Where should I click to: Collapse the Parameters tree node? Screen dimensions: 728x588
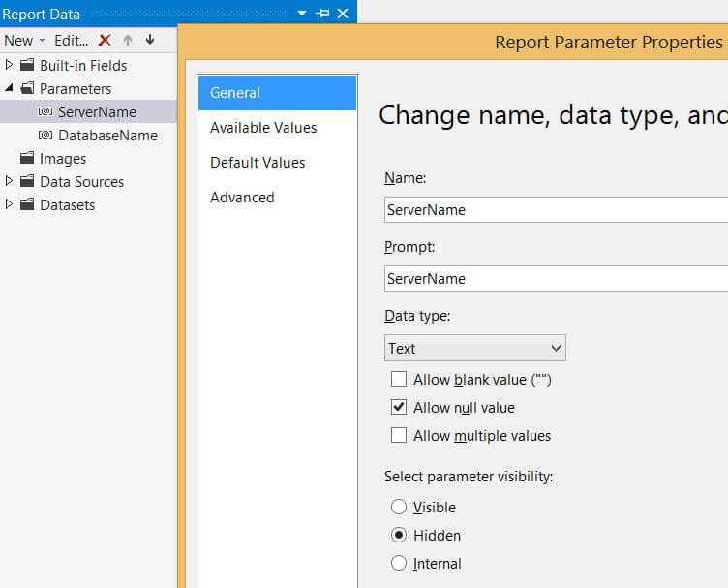10,89
